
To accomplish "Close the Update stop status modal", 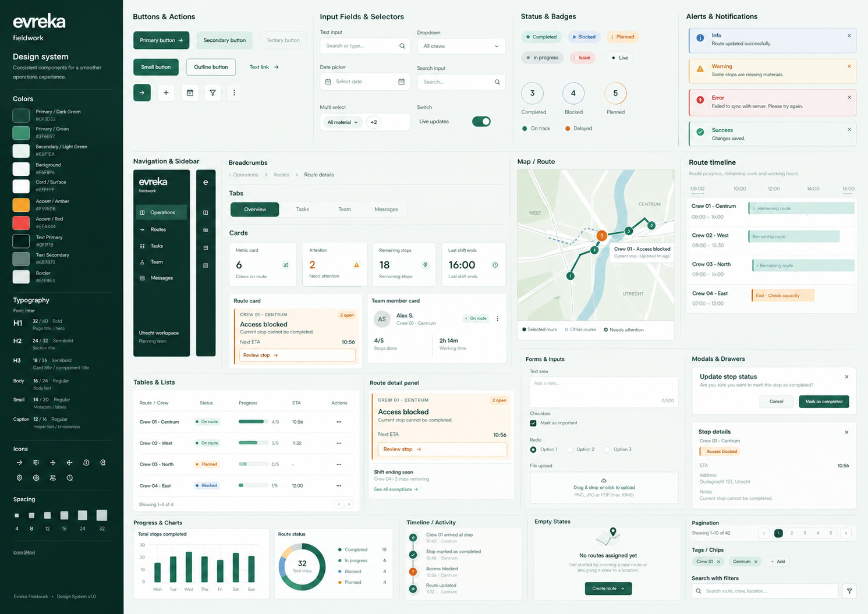I will pos(846,377).
